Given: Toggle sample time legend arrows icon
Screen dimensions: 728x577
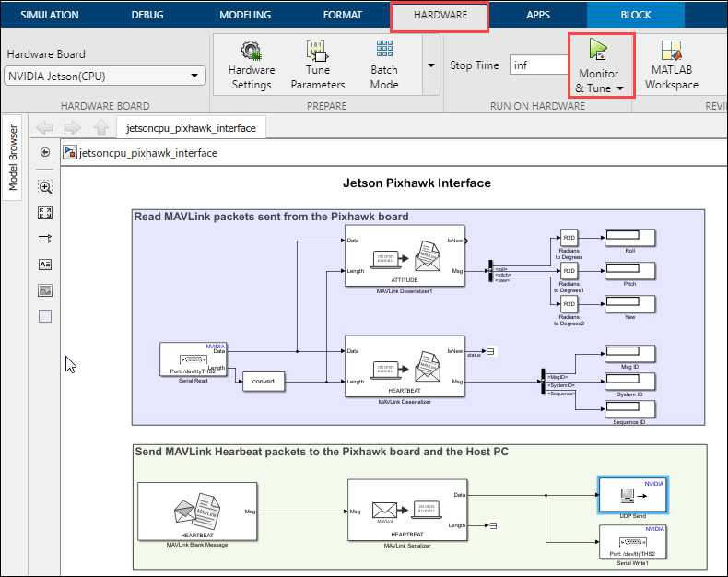Looking at the screenshot, I should [45, 239].
